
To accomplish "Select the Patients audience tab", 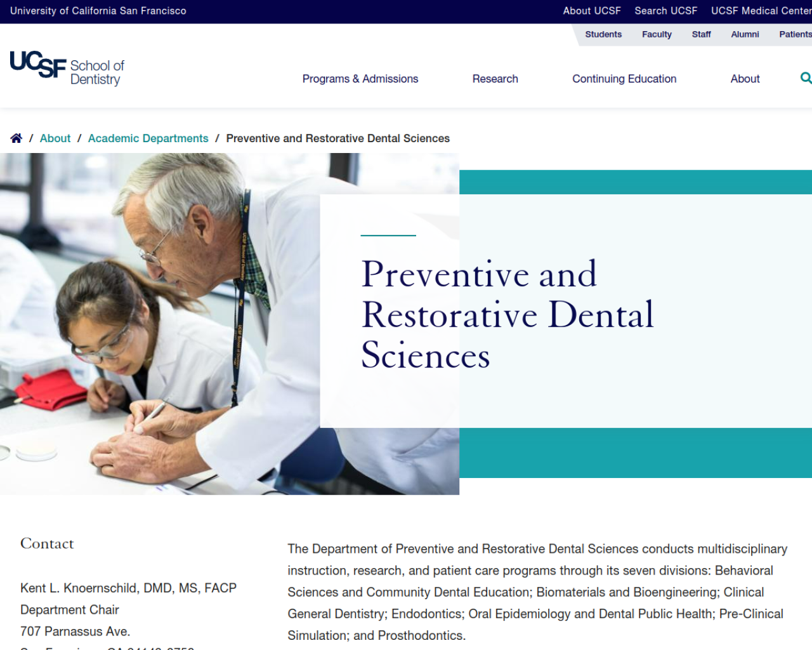I will coord(796,34).
